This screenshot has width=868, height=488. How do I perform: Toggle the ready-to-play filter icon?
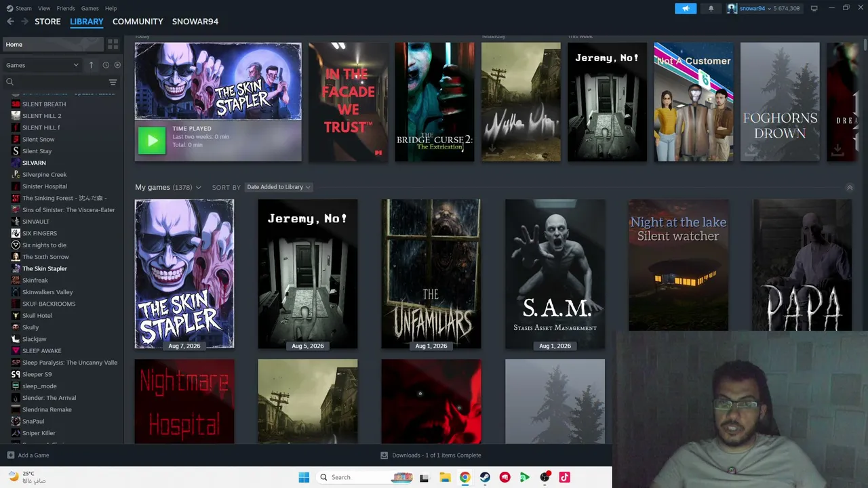(117, 65)
